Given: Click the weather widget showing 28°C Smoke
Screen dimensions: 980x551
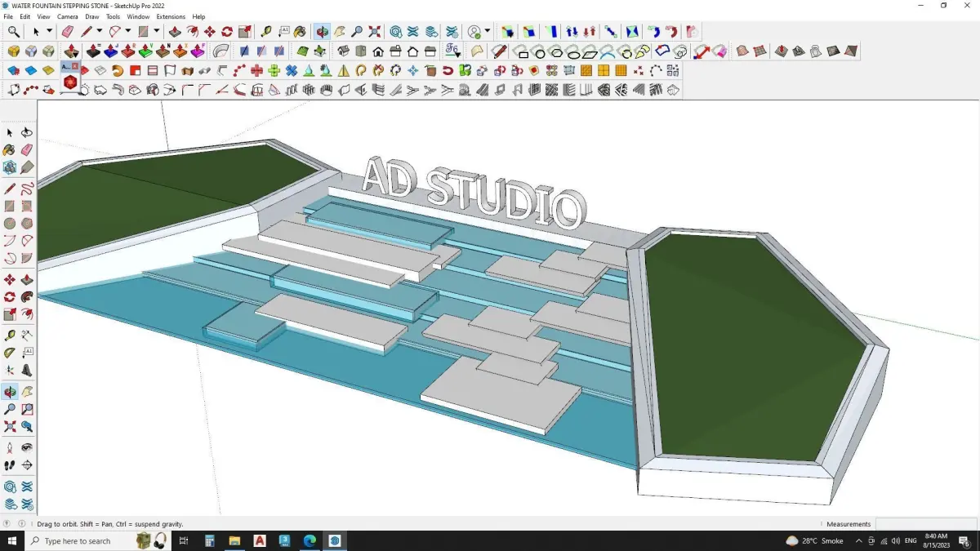Looking at the screenshot, I should pyautogui.click(x=814, y=540).
